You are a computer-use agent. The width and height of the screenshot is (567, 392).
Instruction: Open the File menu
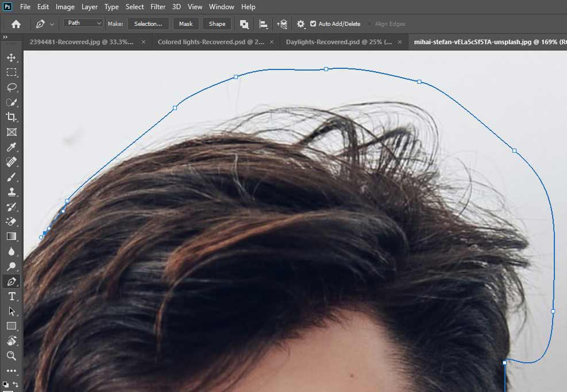(x=25, y=7)
